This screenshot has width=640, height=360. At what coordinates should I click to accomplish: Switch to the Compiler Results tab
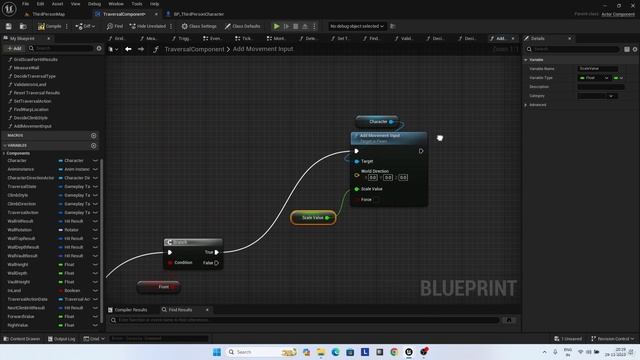[127, 310]
